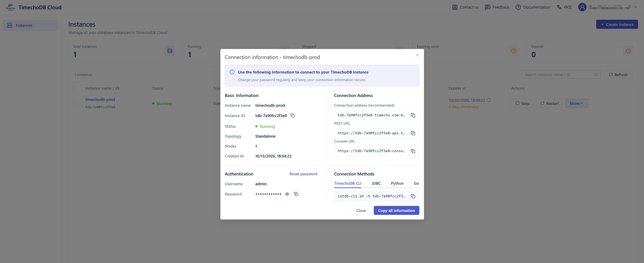Switch to the JDBC tab
Image resolution: width=644 pixels, height=263 pixels.
376,183
